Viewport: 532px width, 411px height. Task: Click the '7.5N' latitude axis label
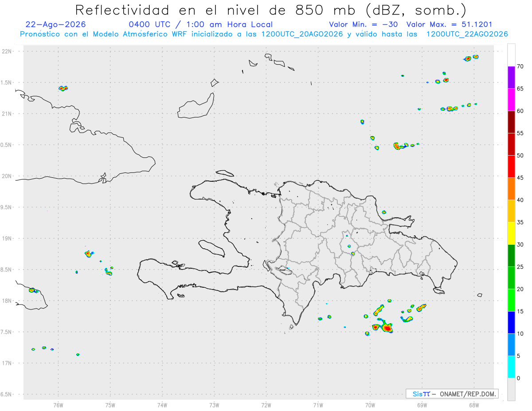pos(7,332)
